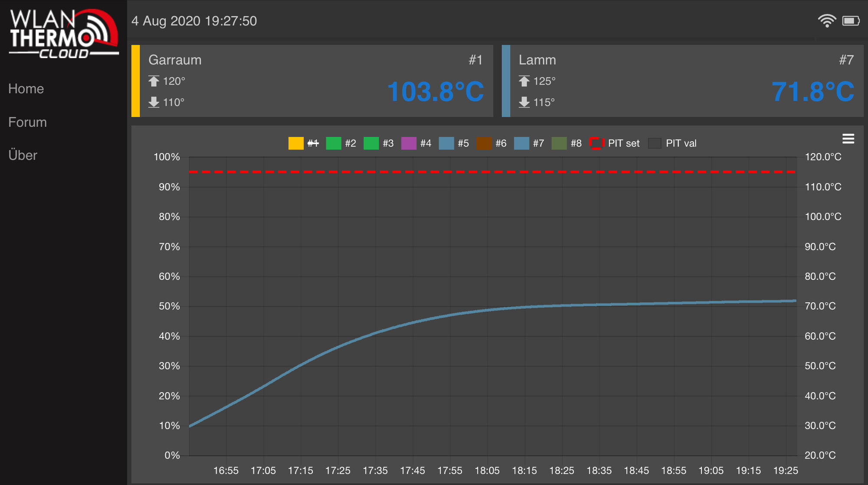
Task: Open the Forum navigation item
Action: 27,122
